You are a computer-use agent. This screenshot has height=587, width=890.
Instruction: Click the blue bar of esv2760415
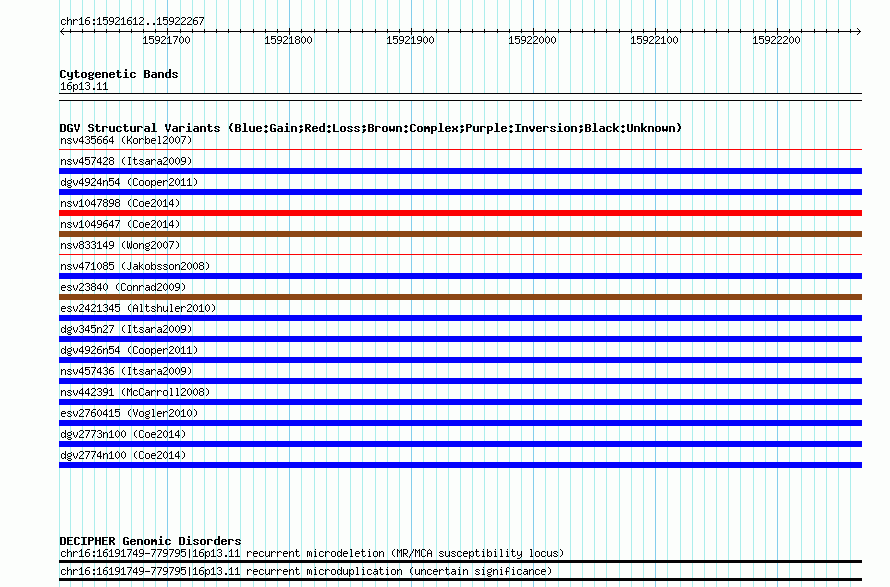click(460, 423)
